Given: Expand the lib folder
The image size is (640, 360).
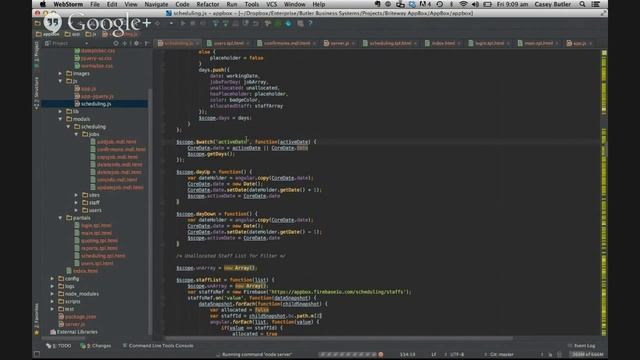Looking at the screenshot, I should pos(60,111).
